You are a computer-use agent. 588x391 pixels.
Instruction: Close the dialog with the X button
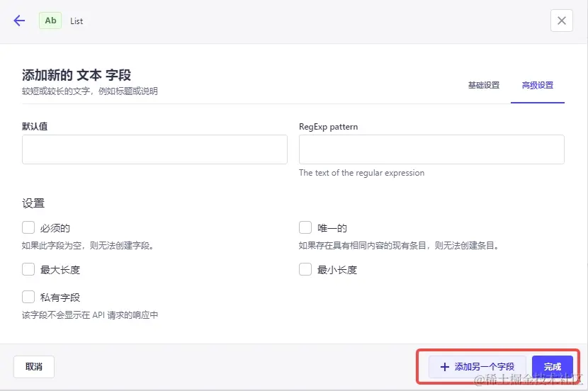(x=561, y=21)
